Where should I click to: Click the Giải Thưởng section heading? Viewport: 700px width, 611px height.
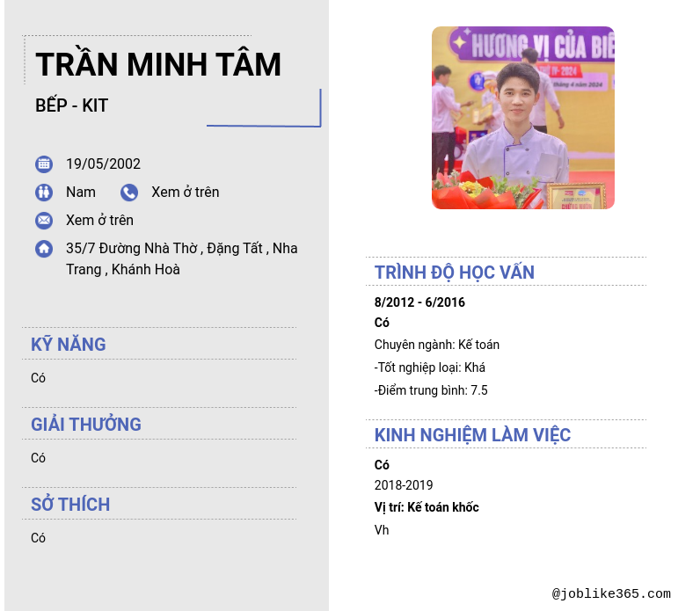click(x=86, y=425)
